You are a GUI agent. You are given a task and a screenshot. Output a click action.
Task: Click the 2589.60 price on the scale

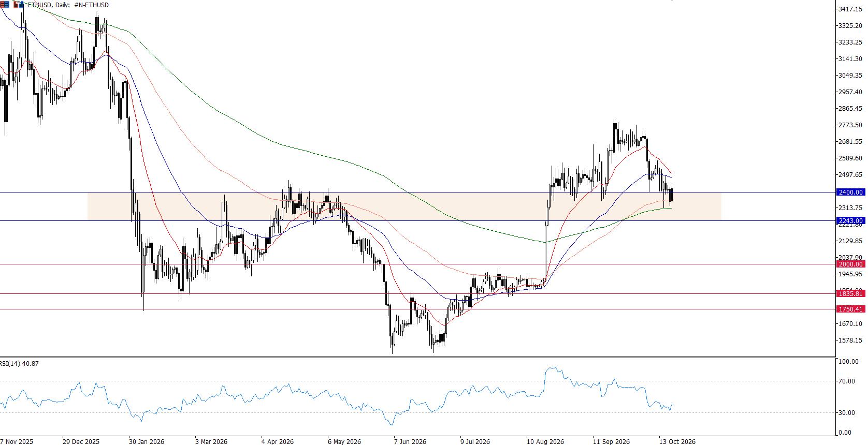pos(850,158)
